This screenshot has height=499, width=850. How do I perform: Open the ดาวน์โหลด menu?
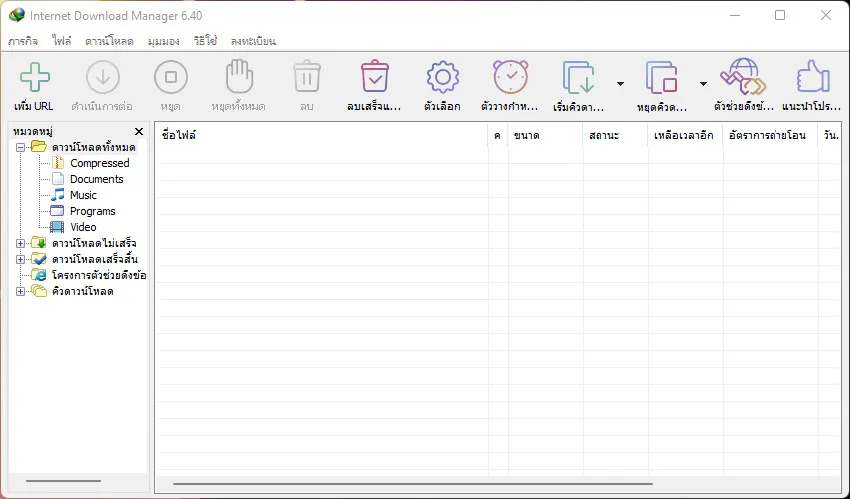click(x=110, y=41)
